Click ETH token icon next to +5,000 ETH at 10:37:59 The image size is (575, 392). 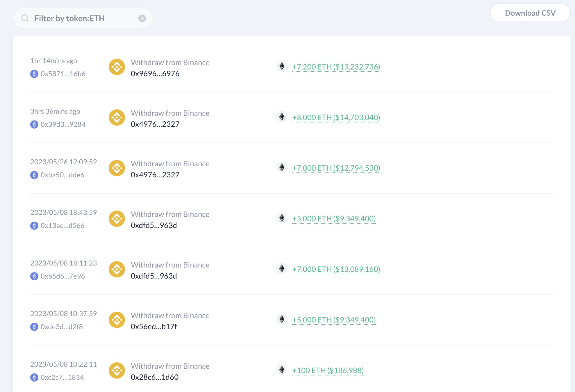[282, 319]
